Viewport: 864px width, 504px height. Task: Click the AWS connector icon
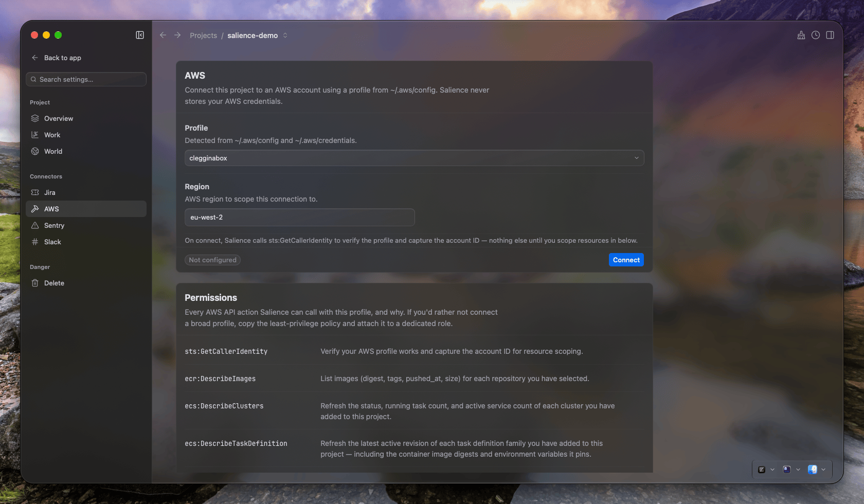[x=35, y=209]
